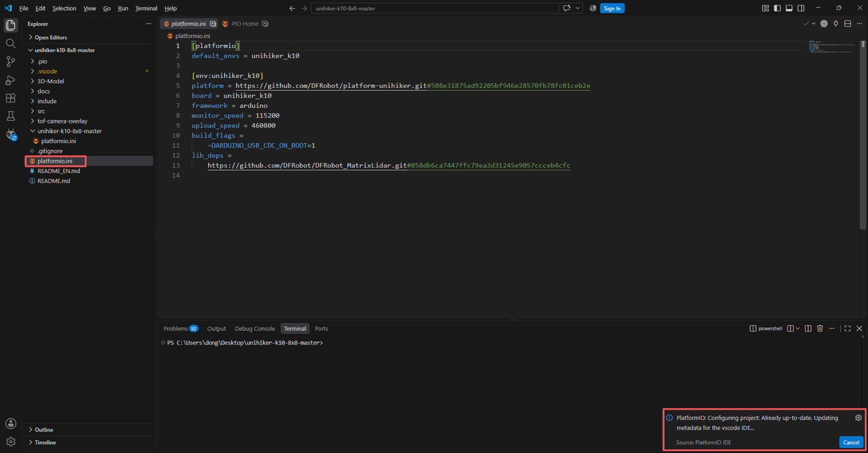Screen dimensions: 868x453
Task: Switch to the Debug Console tab
Action: [x=255, y=328]
